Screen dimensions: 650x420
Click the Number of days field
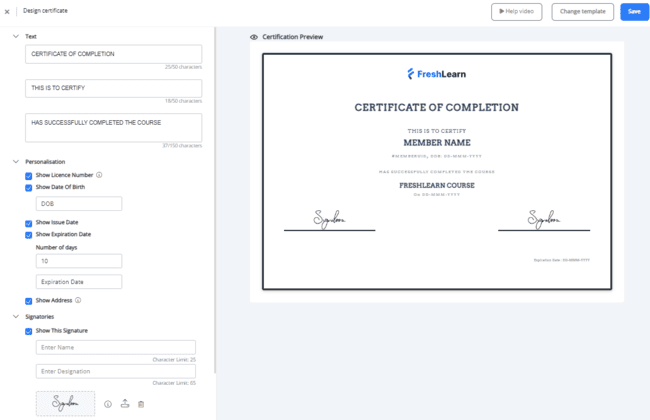(79, 261)
